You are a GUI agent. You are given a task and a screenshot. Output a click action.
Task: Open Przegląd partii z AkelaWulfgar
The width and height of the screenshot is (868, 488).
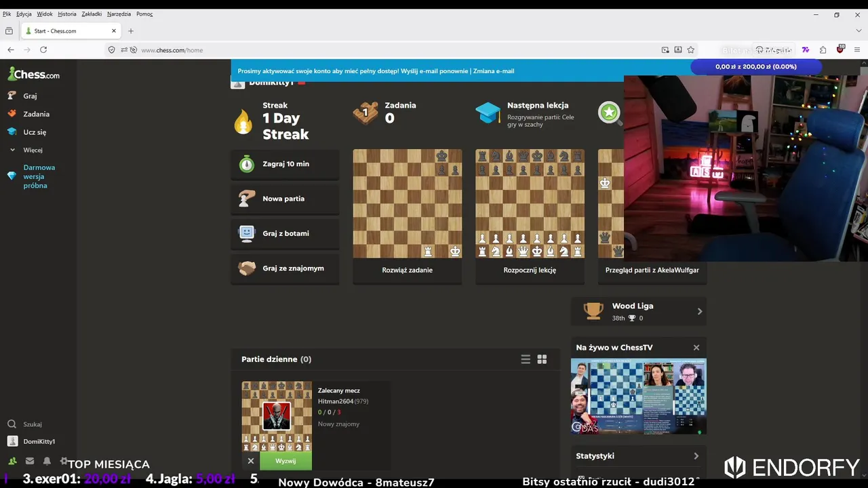tap(652, 270)
